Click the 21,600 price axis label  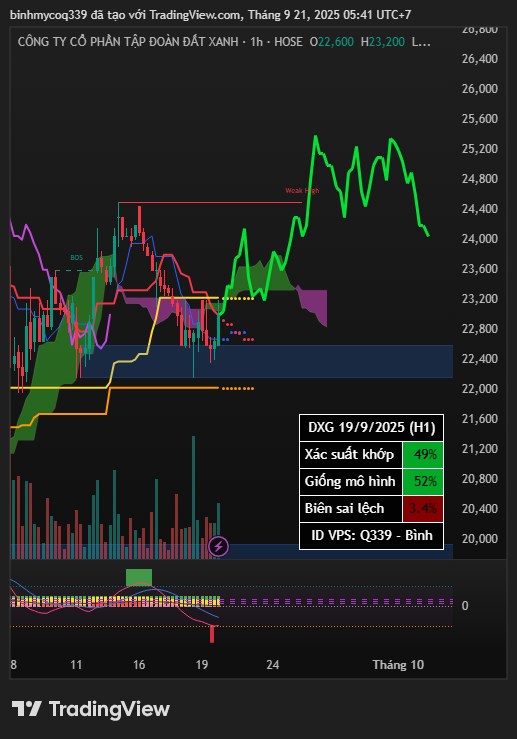pyautogui.click(x=479, y=419)
